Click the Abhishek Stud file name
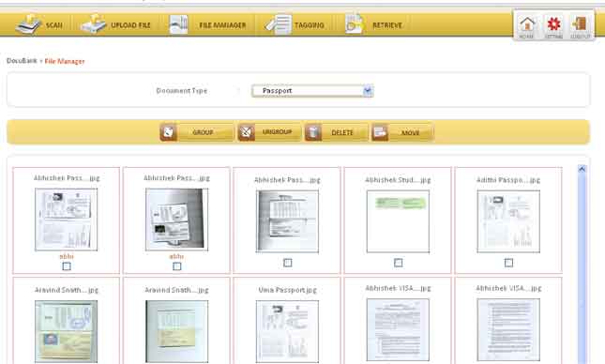The width and height of the screenshot is (605, 364). point(398,180)
